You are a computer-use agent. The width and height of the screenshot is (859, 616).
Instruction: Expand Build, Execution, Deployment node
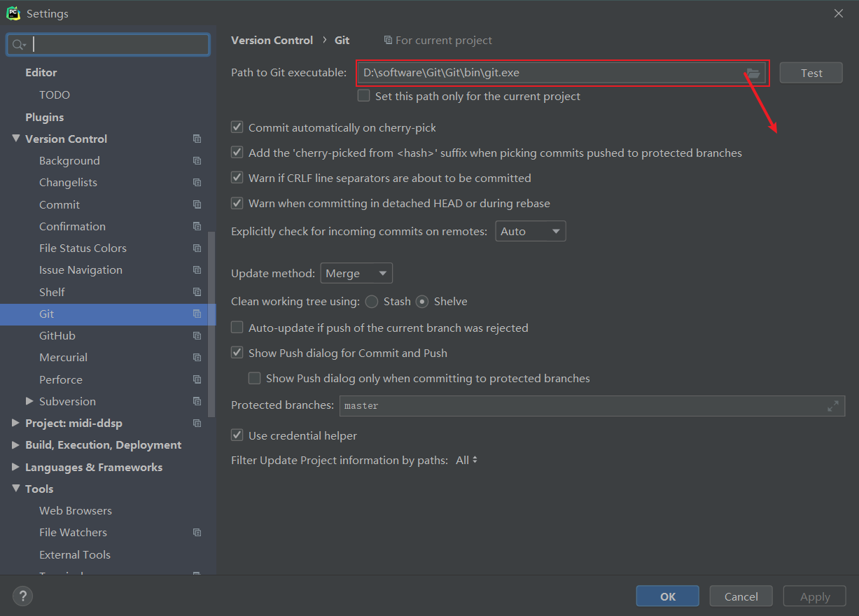point(15,444)
